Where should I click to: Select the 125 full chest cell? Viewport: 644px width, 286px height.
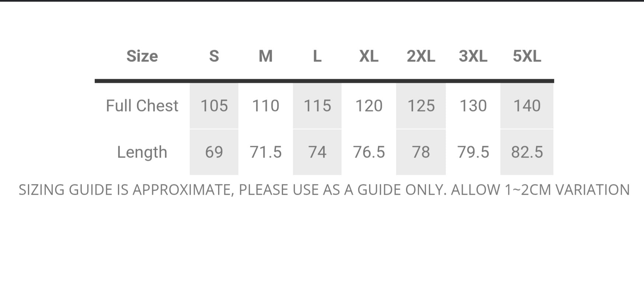coord(421,106)
